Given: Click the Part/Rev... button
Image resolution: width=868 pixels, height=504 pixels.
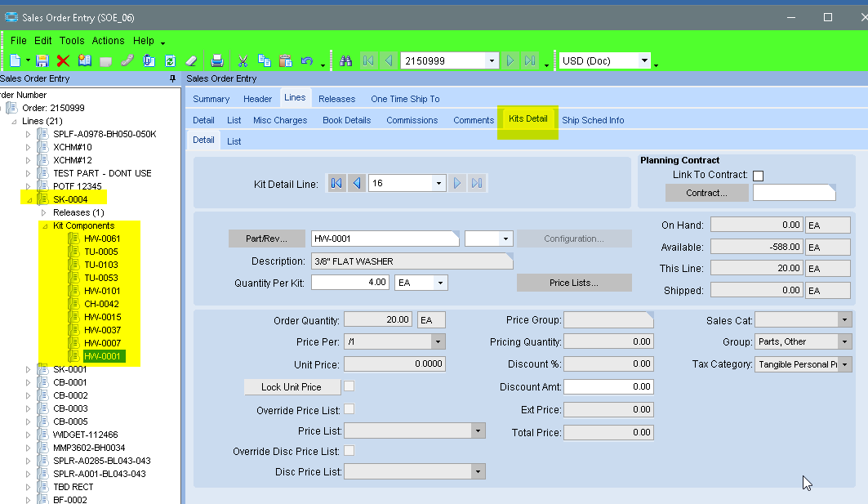Looking at the screenshot, I should 265,239.
